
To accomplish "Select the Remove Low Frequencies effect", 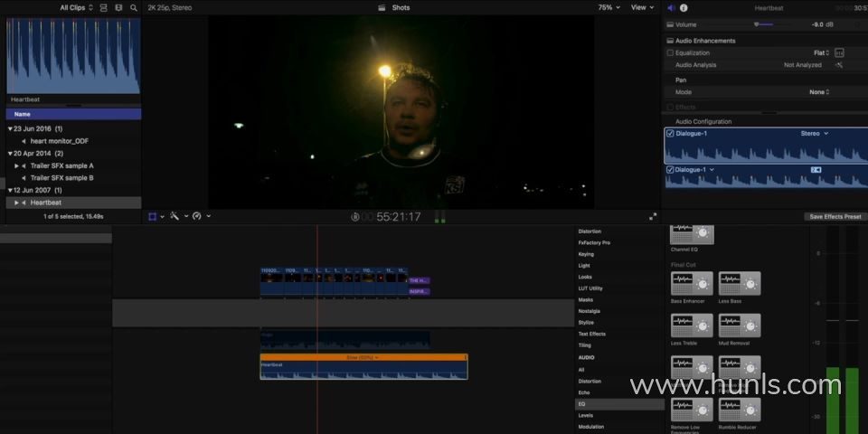I will tap(692, 410).
